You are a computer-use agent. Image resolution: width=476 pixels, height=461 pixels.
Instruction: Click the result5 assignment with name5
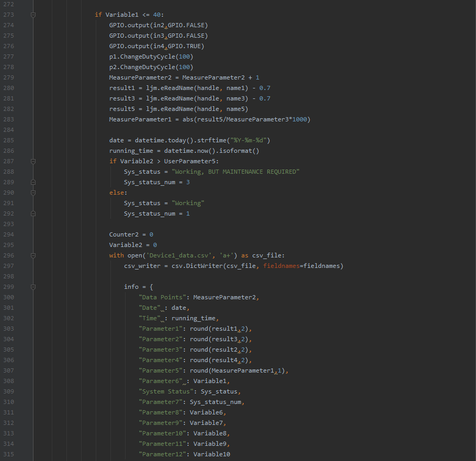179,109
